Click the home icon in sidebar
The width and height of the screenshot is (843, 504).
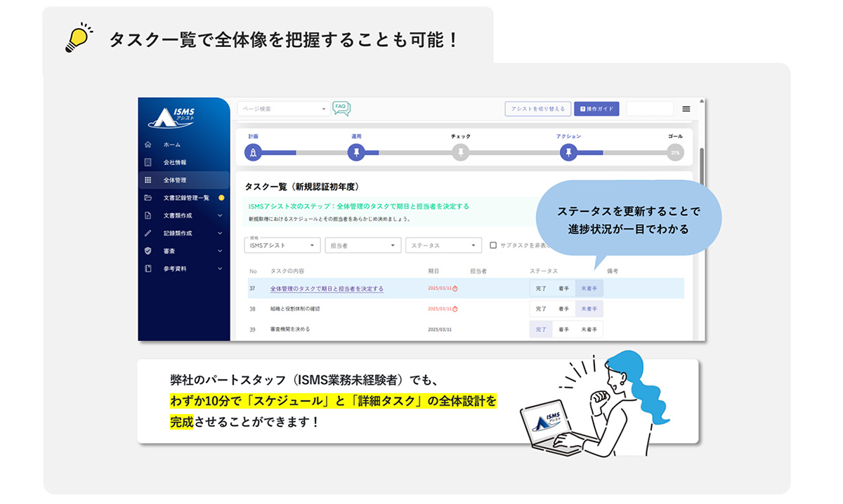(x=148, y=145)
